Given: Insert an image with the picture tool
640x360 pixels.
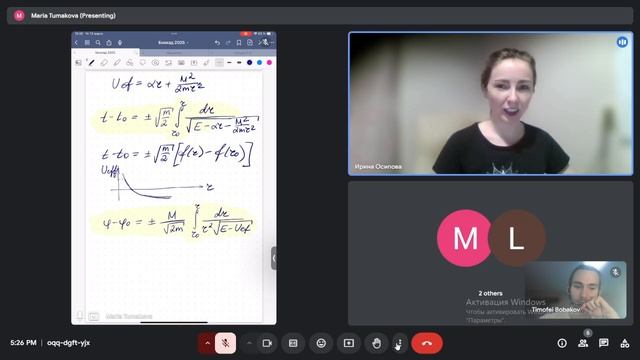Looking at the screenshot, I should click(x=168, y=62).
